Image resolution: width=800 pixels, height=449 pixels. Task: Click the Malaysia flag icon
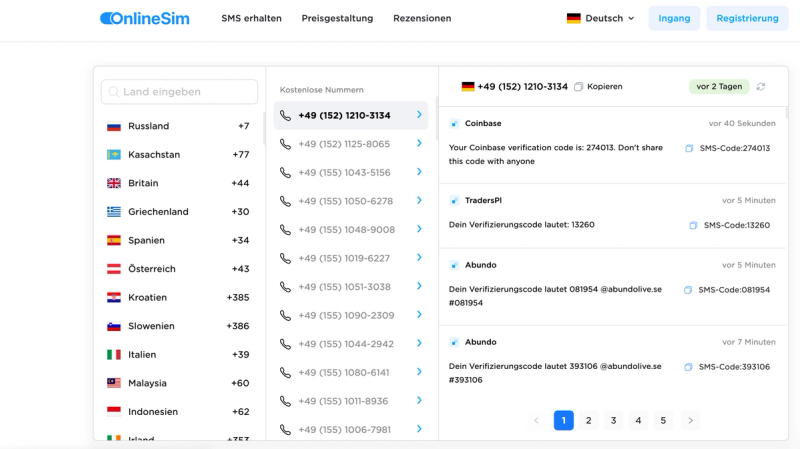click(114, 383)
